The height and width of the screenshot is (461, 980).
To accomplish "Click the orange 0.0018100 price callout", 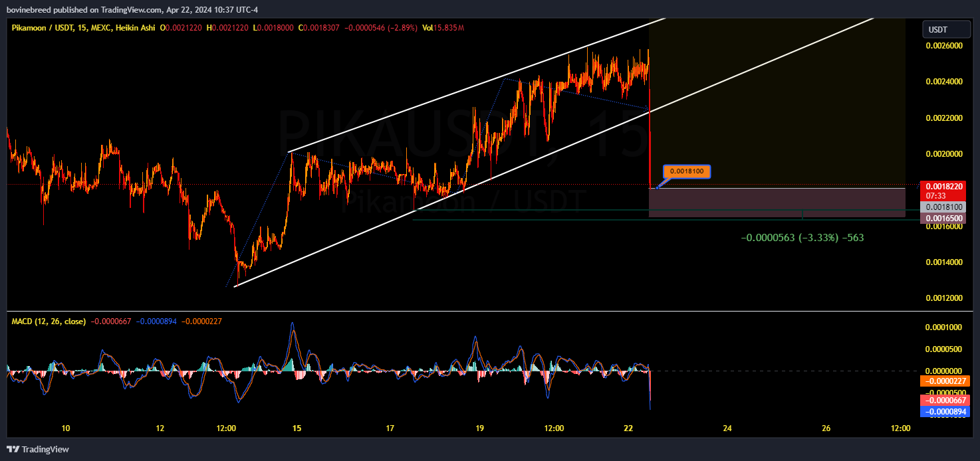I will [687, 171].
